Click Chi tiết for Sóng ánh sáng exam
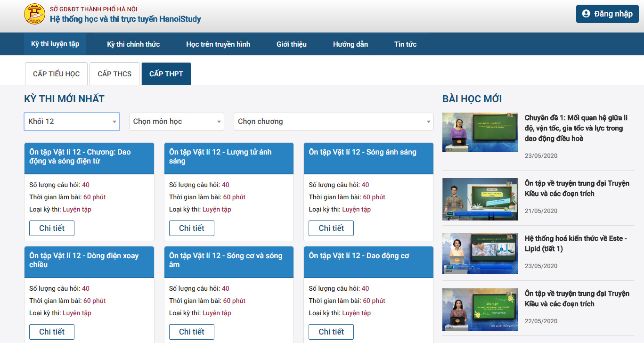Viewport: 644px width, 343px height. (x=331, y=228)
